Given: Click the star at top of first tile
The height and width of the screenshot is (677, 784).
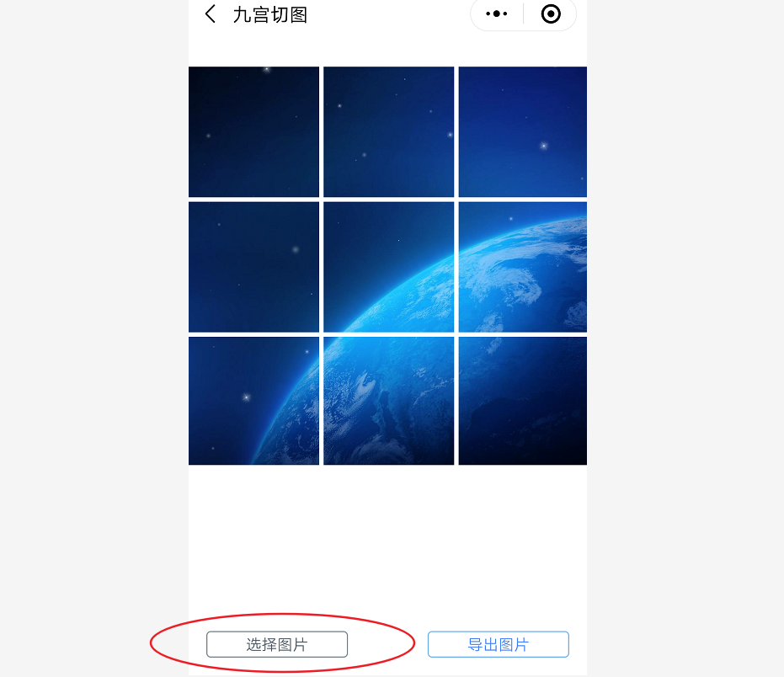Looking at the screenshot, I should [266, 70].
